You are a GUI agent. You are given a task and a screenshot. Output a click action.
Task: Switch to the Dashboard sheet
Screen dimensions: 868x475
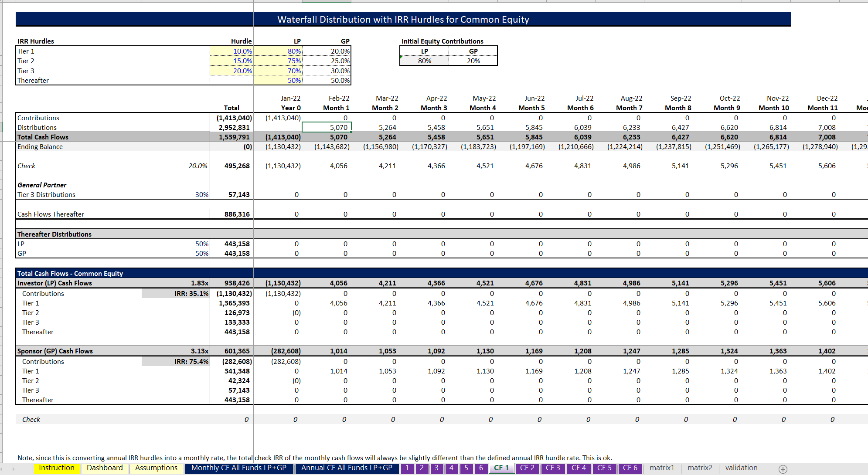click(104, 468)
